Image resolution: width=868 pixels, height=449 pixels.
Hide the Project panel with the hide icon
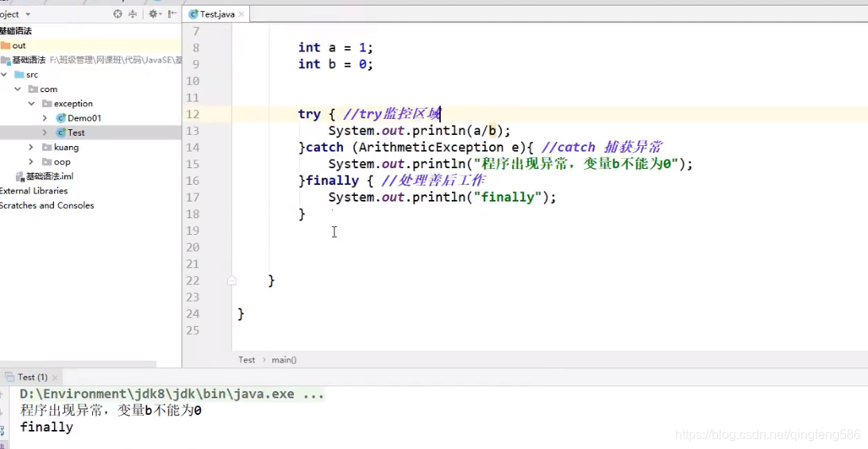tap(172, 14)
